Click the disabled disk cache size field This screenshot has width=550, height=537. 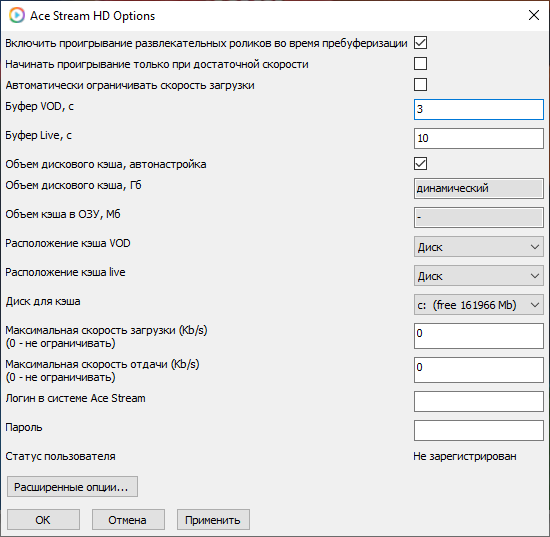(x=478, y=188)
